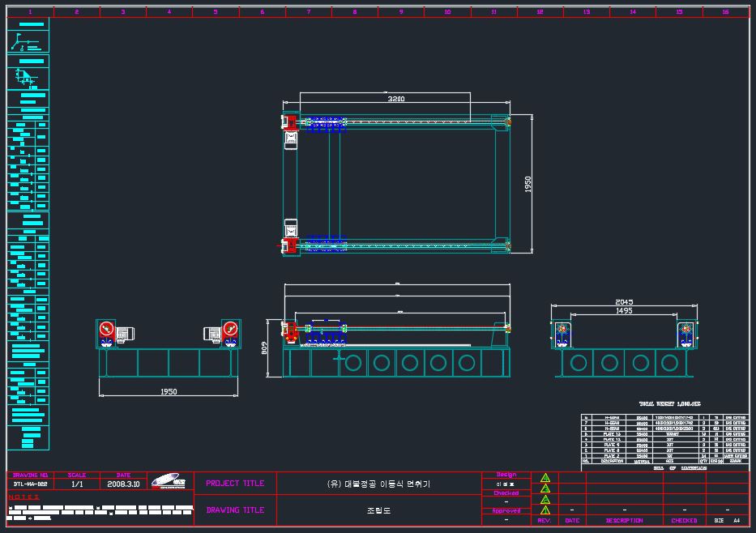Select the 2045 dimension text
Viewport: 756px width, 533px height.
(x=624, y=301)
